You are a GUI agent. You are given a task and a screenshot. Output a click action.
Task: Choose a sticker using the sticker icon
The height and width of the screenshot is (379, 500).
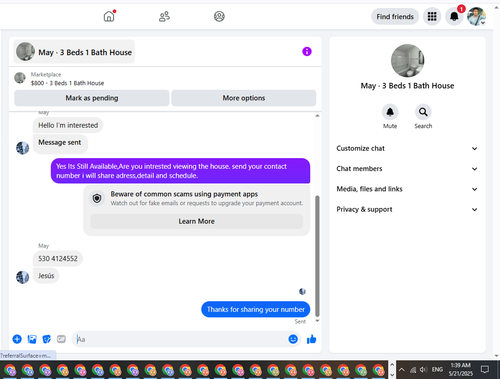click(x=47, y=339)
